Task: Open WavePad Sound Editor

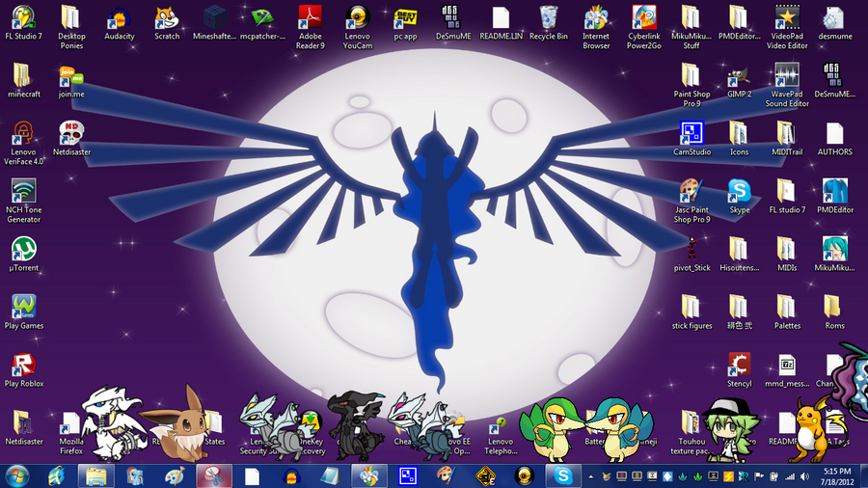Action: coord(787,85)
